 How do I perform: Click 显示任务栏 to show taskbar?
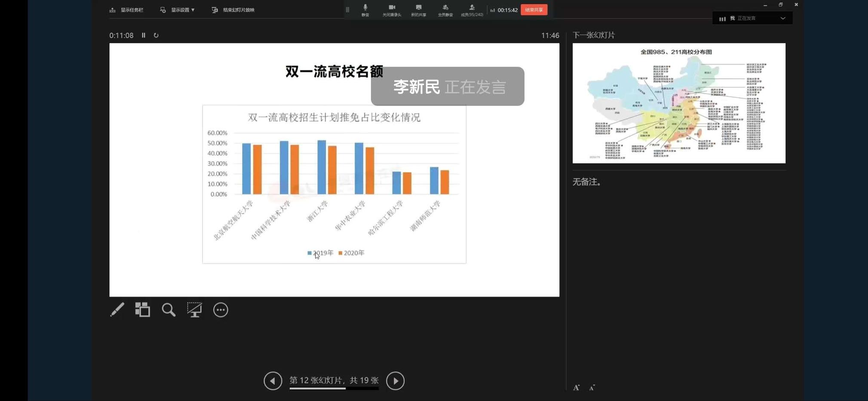click(126, 10)
